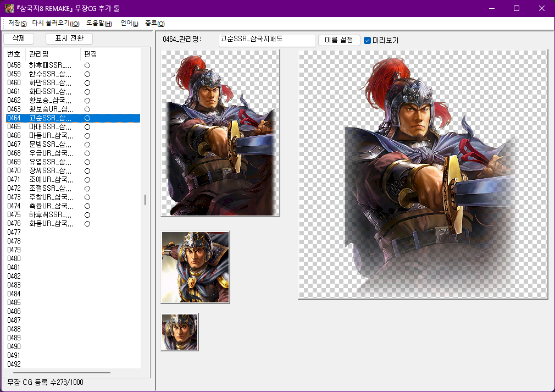The height and width of the screenshot is (392, 555).
Task: Select row 0467 문빙SSR
Action: pos(73,145)
